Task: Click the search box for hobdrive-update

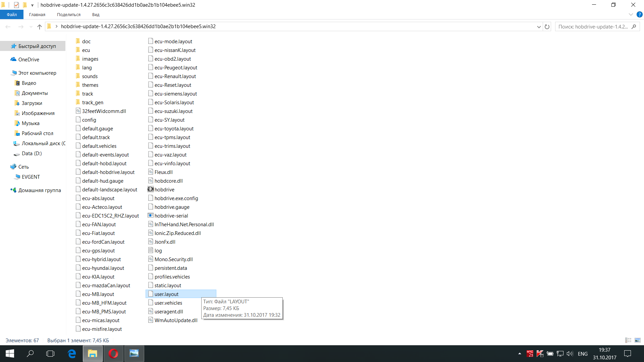Action: tap(597, 27)
